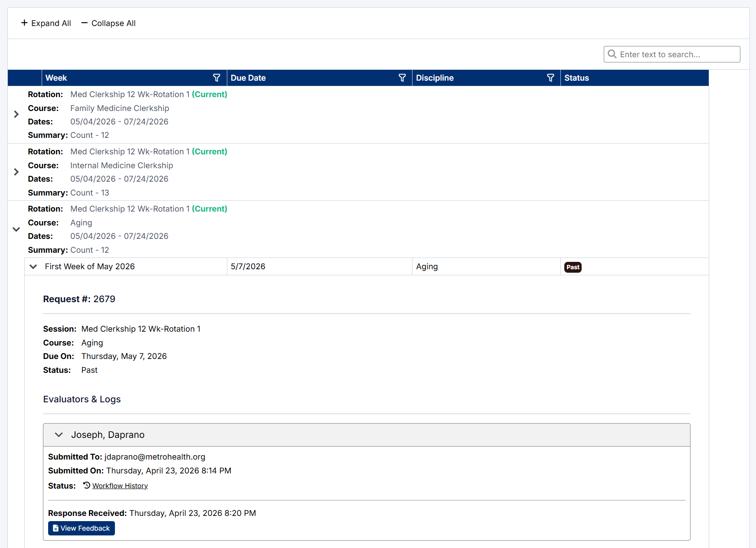Image resolution: width=756 pixels, height=548 pixels.
Task: Click the Due Date column header
Action: click(x=248, y=78)
